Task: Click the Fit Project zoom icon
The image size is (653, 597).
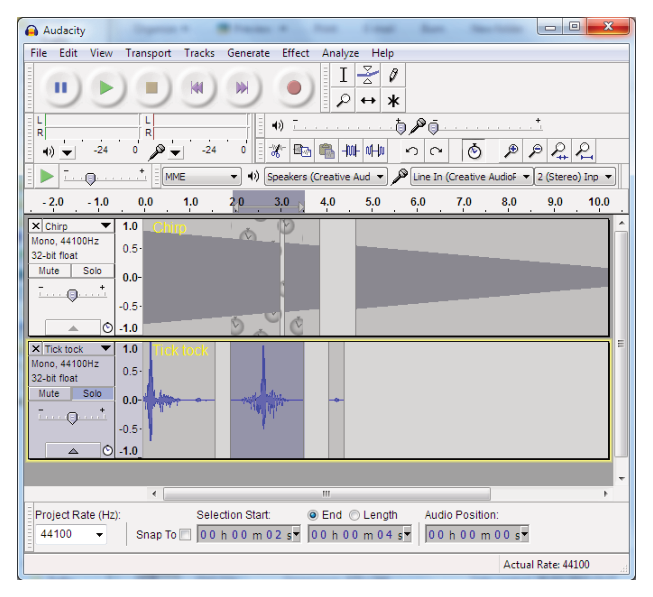Action: click(x=584, y=151)
